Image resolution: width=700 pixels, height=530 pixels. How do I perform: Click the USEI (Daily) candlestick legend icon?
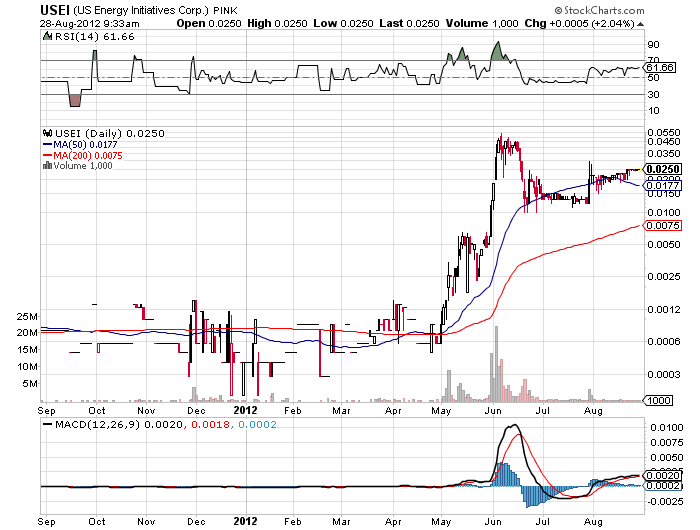[x=47, y=133]
